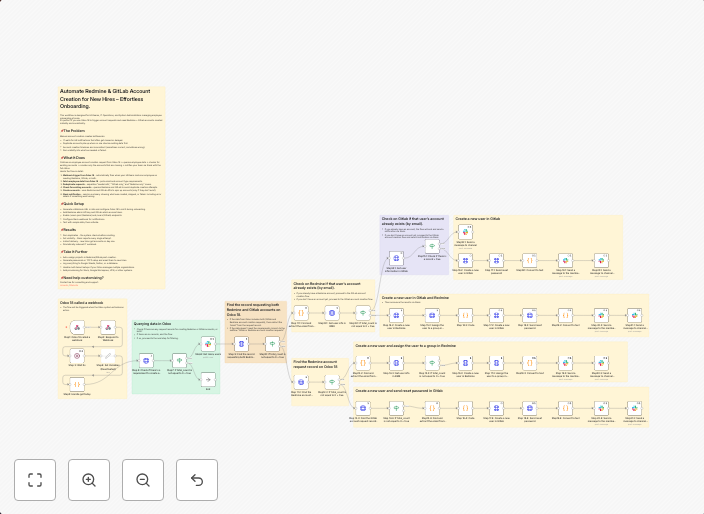Viewport: 704px width, 514px height.
Task: Click 'Create a new user and assign the user' title
Action: (405, 346)
